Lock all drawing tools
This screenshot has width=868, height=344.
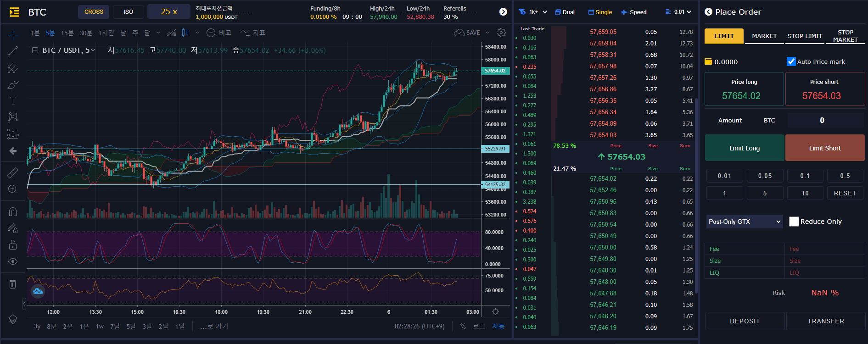pyautogui.click(x=13, y=244)
